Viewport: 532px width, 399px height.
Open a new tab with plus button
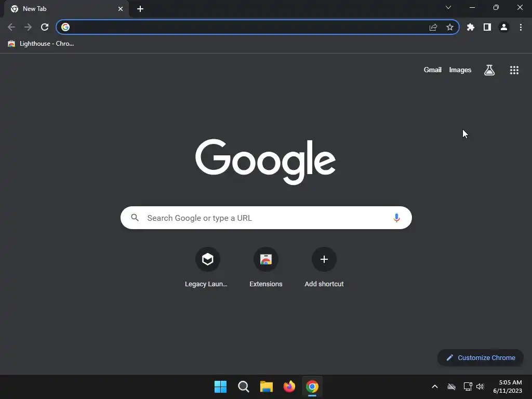[140, 9]
